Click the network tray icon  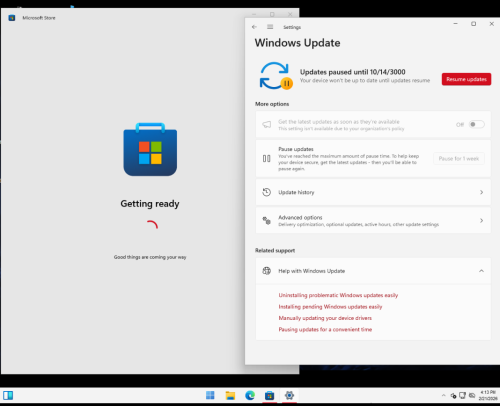point(462,395)
